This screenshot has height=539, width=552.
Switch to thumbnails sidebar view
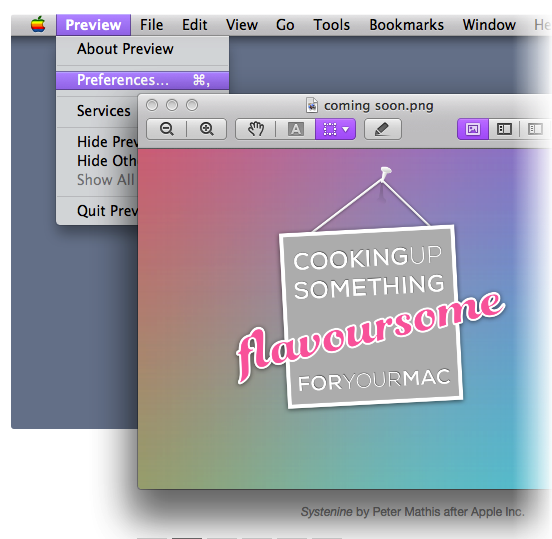(x=504, y=129)
